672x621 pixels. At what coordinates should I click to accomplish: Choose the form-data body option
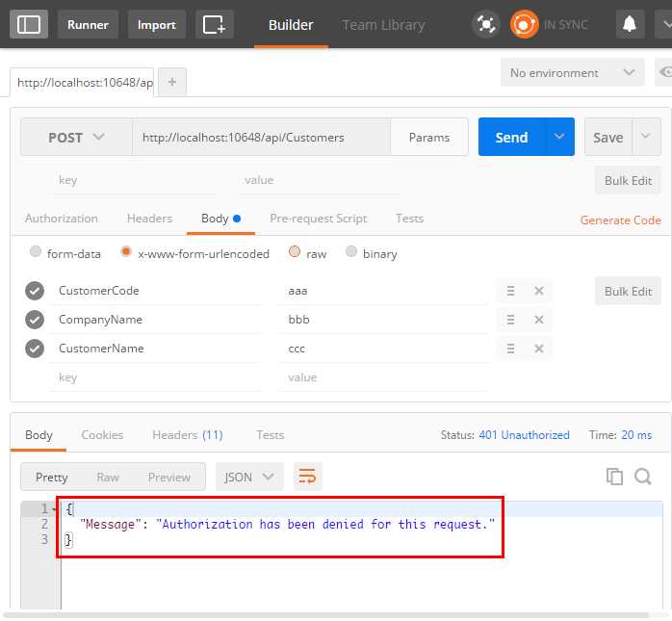36,251
